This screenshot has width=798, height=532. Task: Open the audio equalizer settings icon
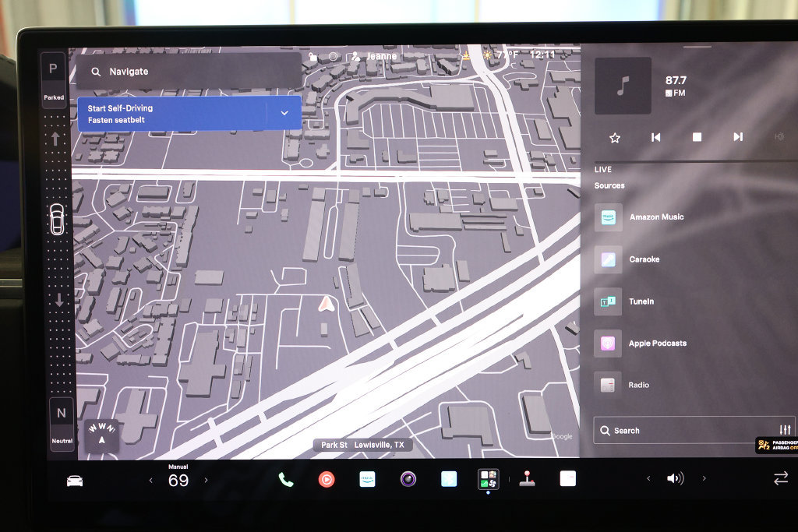[785, 430]
